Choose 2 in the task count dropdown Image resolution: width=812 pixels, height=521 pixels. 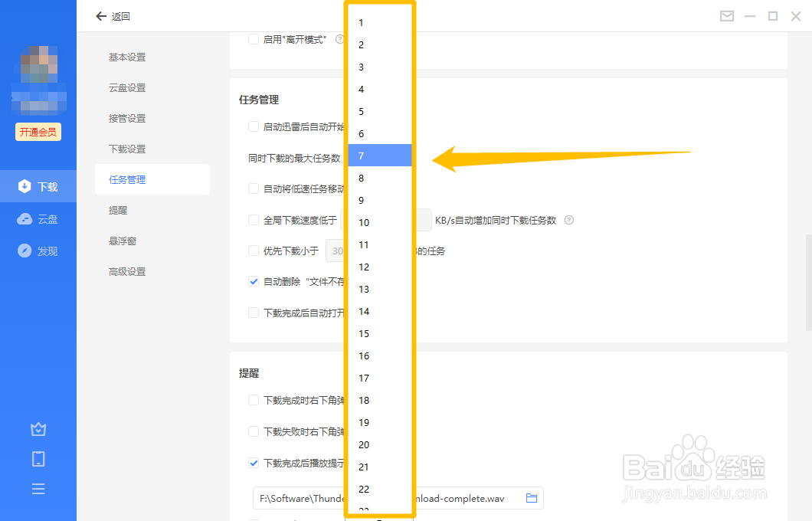(380, 45)
